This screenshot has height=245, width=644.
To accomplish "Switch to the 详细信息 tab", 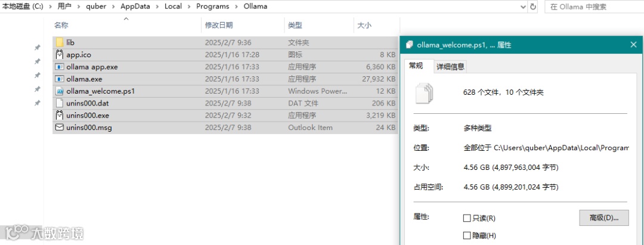I will click(450, 67).
